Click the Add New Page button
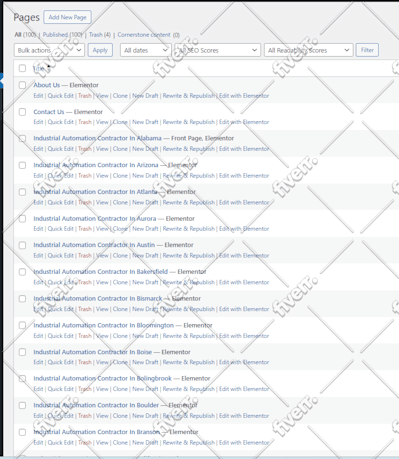399x459 pixels. 67,17
